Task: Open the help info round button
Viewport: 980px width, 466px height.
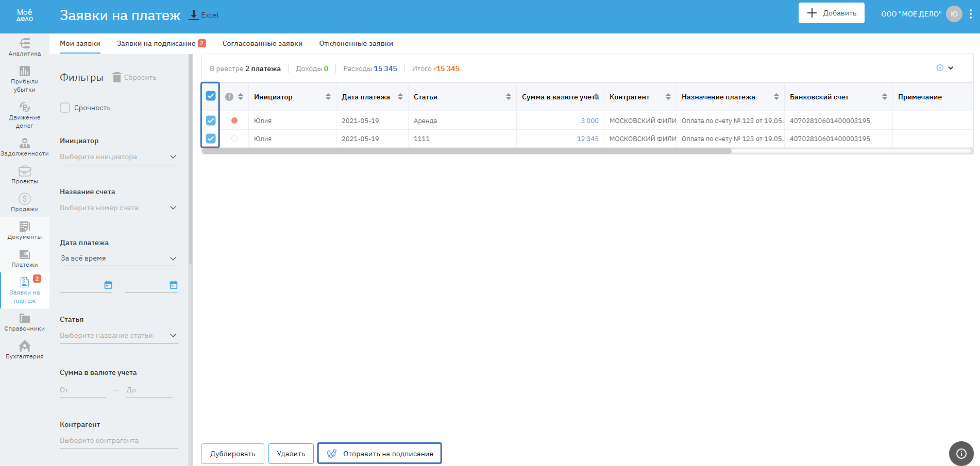Action: 961,454
